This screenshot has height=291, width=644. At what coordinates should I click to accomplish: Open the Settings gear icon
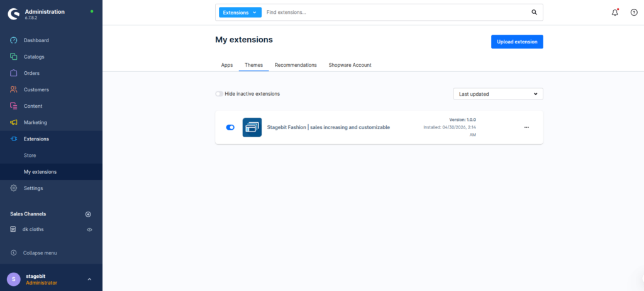click(x=14, y=188)
